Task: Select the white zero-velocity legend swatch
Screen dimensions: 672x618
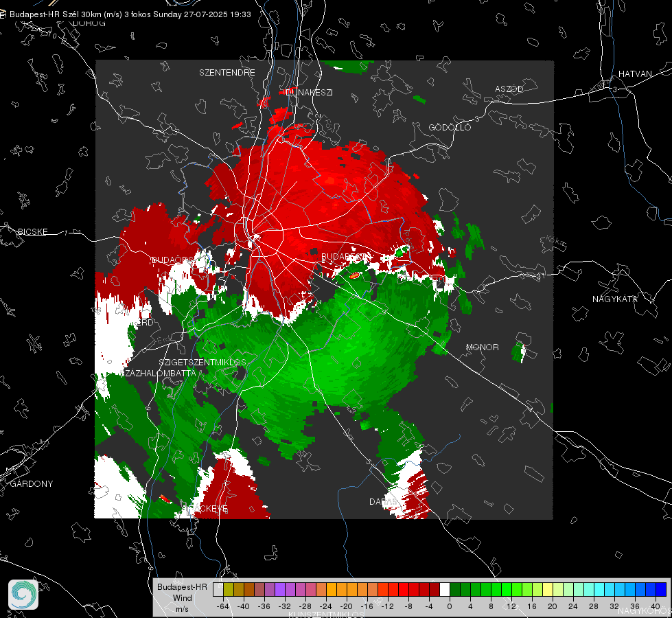Action: click(445, 590)
